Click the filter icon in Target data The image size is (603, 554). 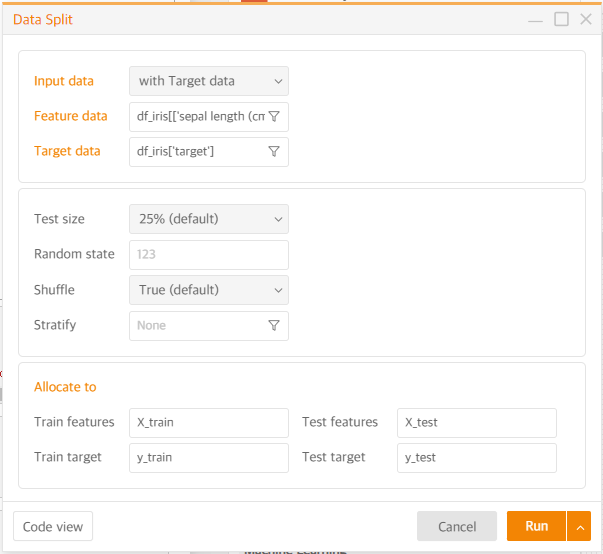click(x=274, y=151)
